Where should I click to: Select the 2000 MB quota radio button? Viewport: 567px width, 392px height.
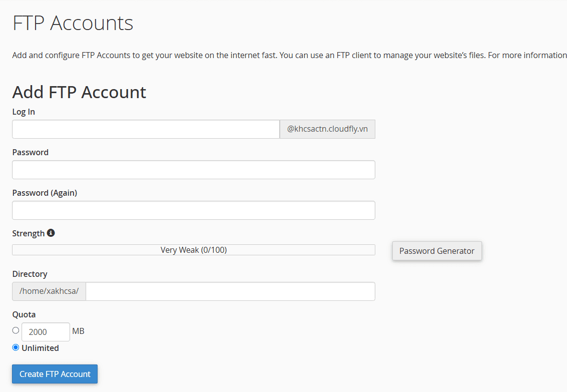click(x=16, y=330)
